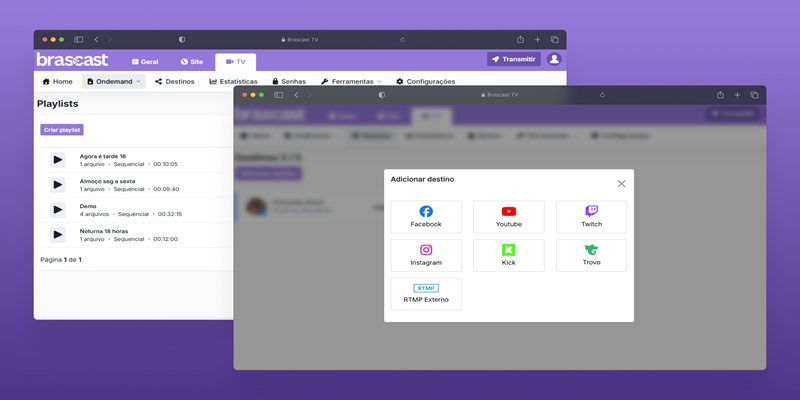Click the Agora é tarde 16 title

coord(103,156)
